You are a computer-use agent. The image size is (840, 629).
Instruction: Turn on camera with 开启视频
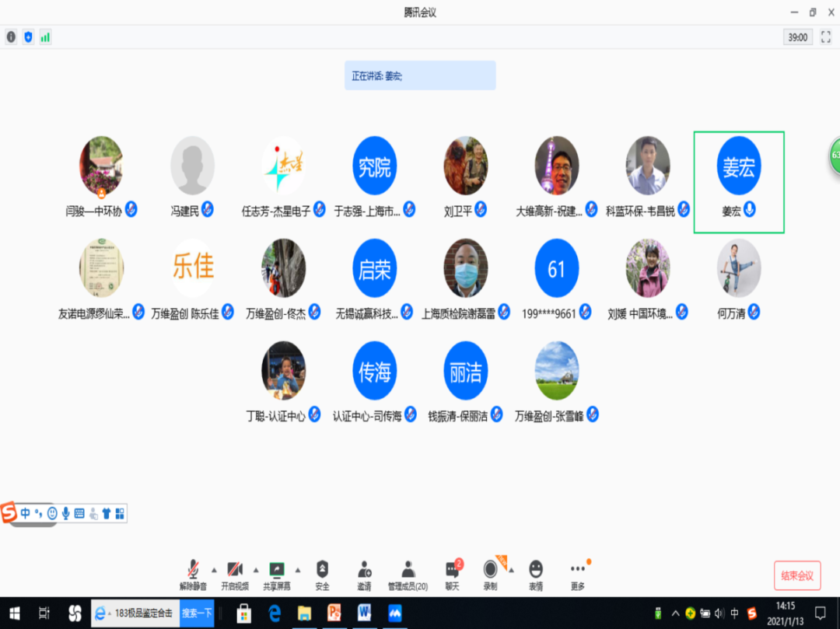[235, 575]
